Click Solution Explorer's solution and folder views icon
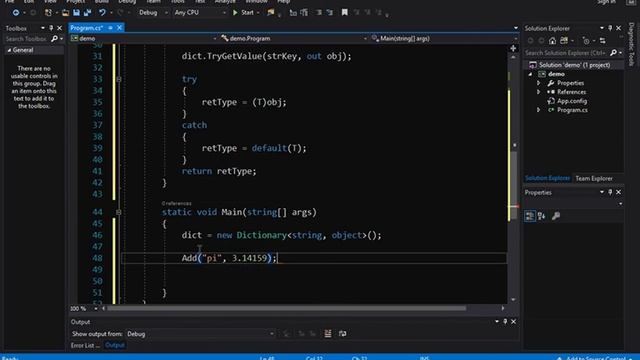The width and height of the screenshot is (640, 360). (564, 41)
